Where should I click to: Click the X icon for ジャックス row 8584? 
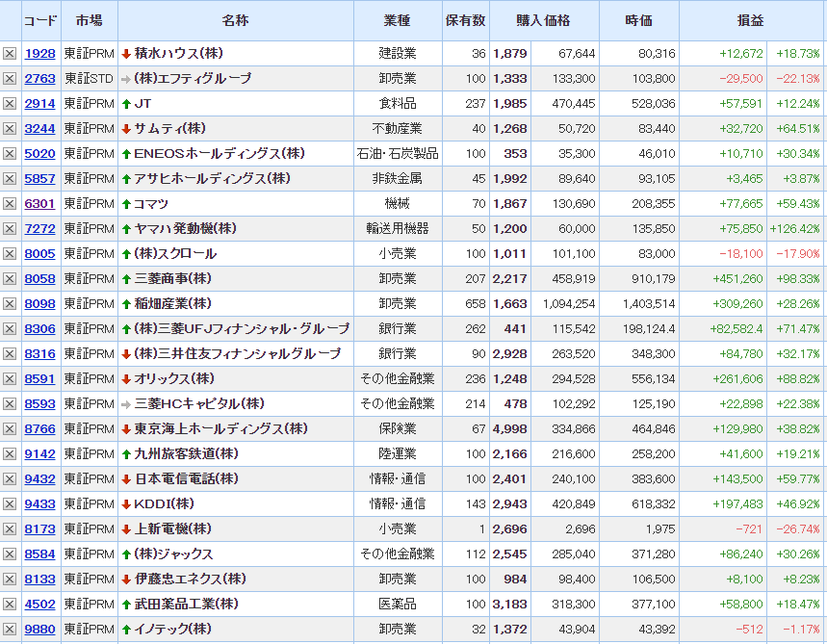(x=10, y=554)
